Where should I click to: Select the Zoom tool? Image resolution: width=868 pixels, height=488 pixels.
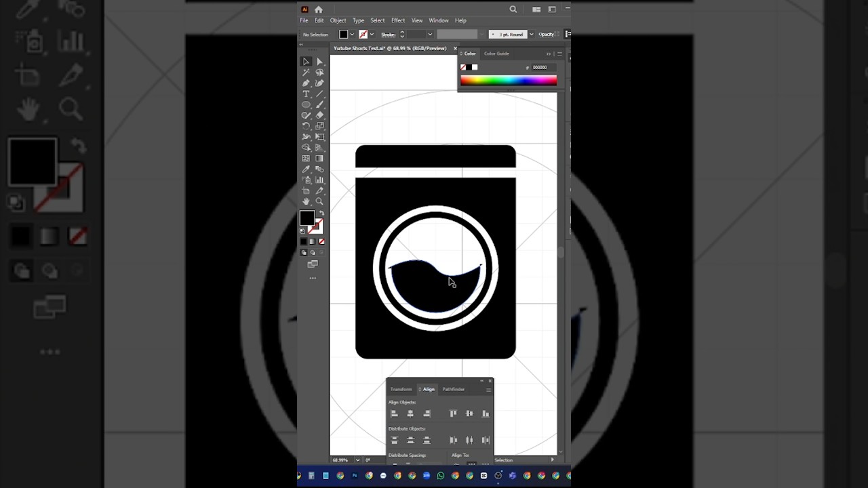tap(319, 201)
